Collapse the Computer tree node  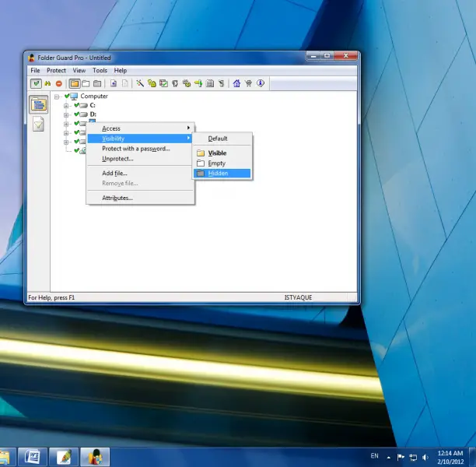57,97
